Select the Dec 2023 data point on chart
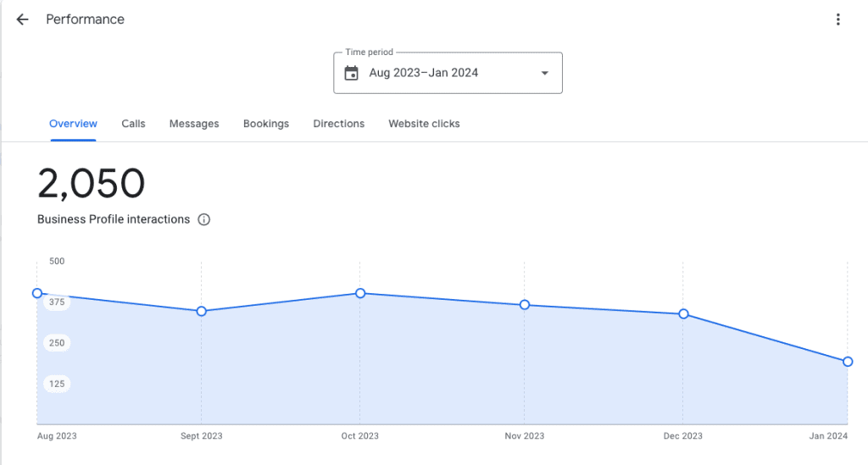868x465 pixels. [684, 314]
